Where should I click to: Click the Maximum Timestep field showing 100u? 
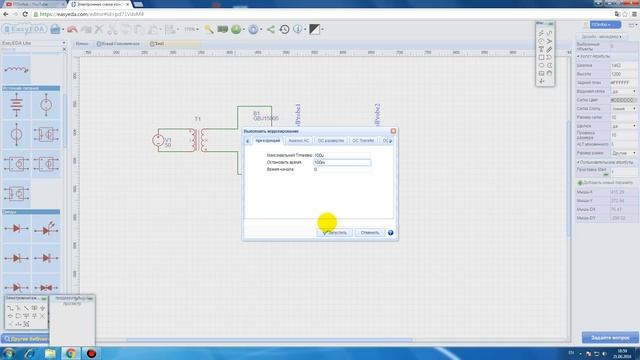pyautogui.click(x=342, y=155)
